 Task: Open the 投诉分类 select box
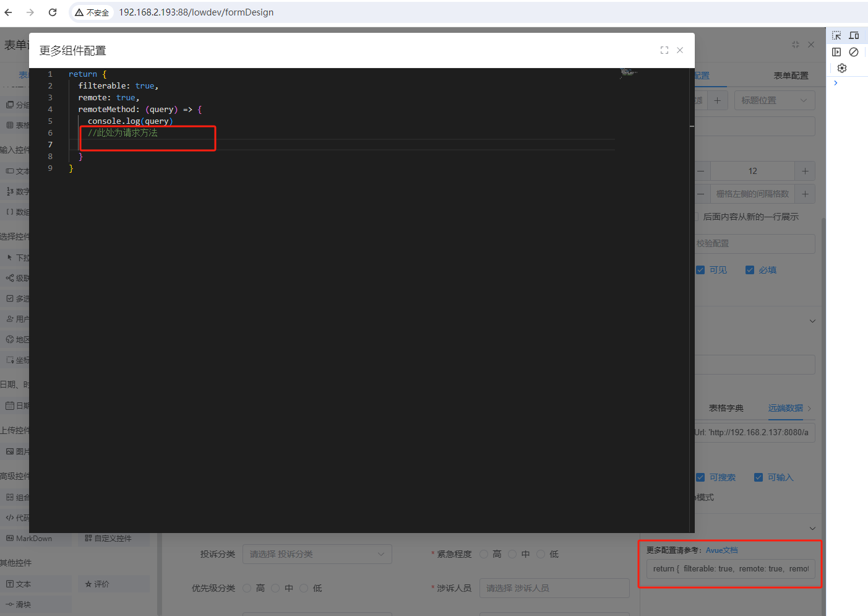tap(317, 554)
